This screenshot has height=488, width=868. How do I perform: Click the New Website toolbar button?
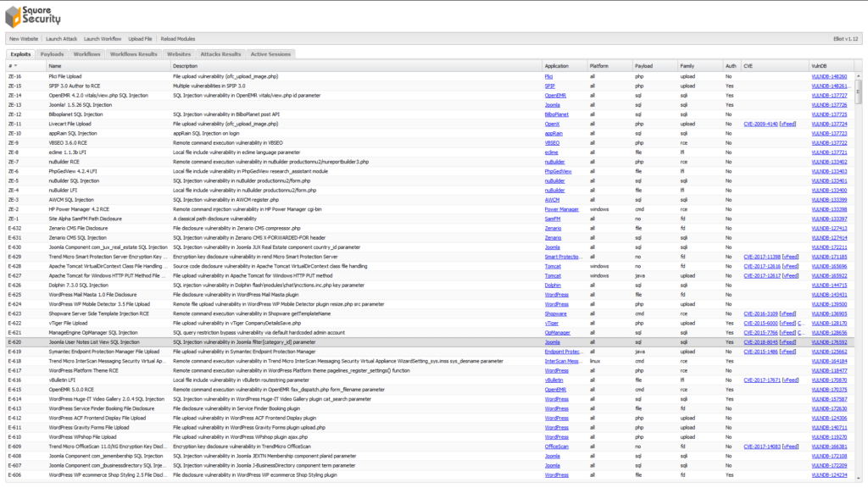point(24,39)
